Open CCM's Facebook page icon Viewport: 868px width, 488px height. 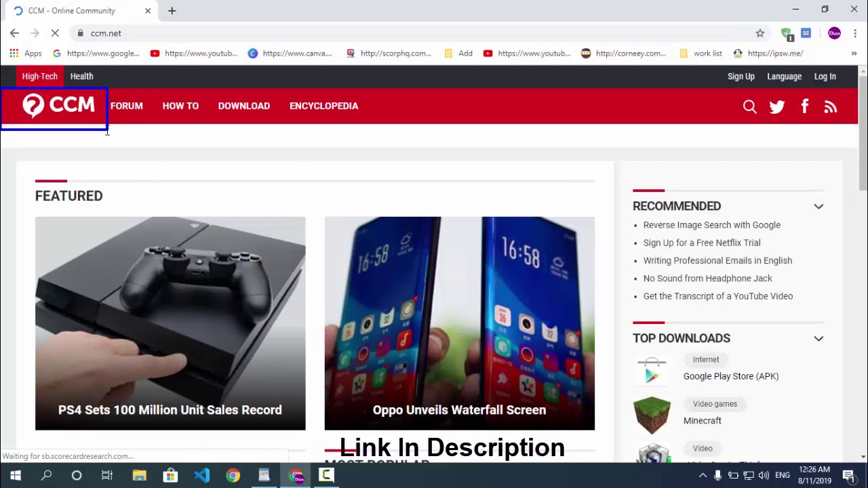(x=805, y=106)
